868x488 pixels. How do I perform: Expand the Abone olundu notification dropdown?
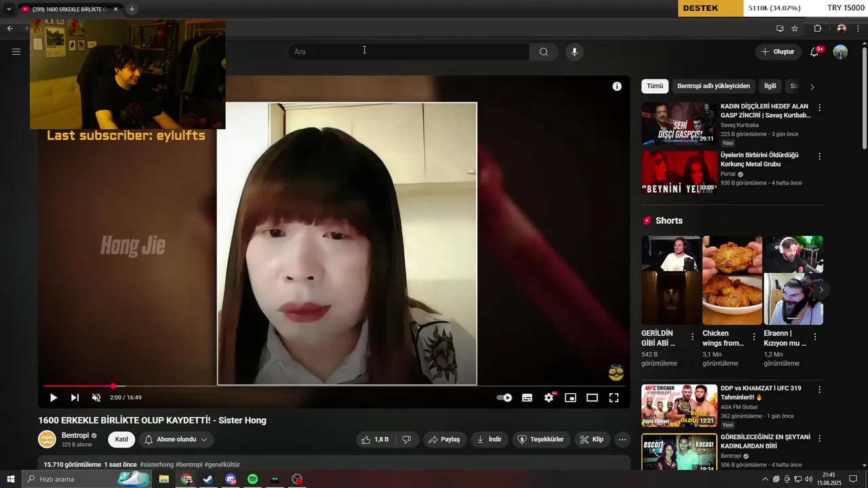176,439
